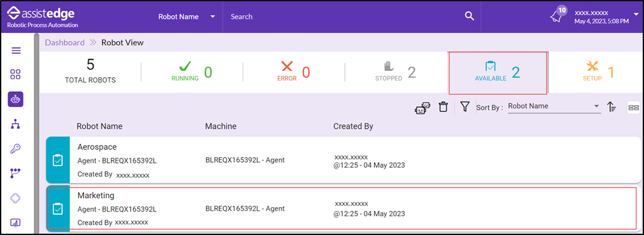Image resolution: width=644 pixels, height=235 pixels.
Task: Open the Sort By Robot Name dropdown
Action: coord(554,106)
